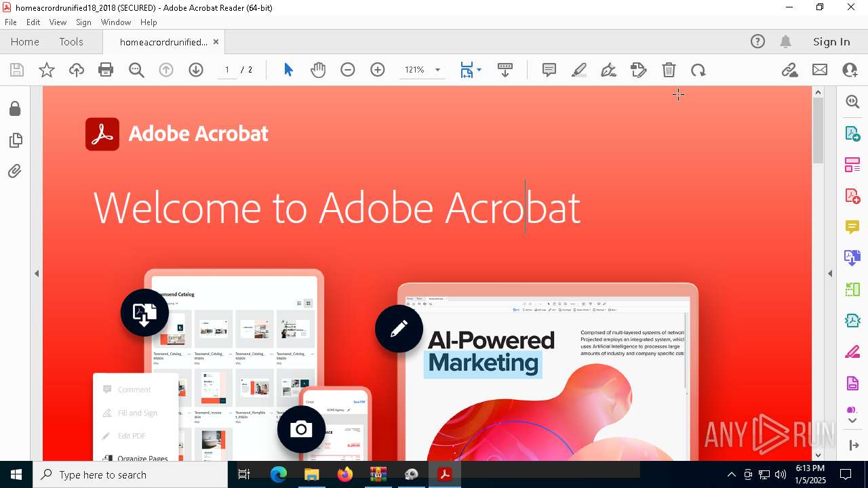Choose the Selection arrow tool
The height and width of the screenshot is (488, 868).
point(288,70)
